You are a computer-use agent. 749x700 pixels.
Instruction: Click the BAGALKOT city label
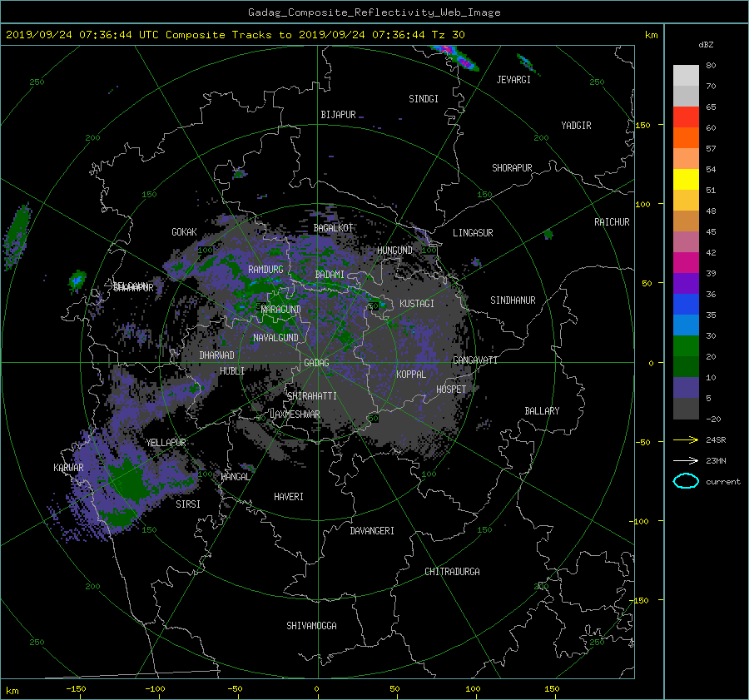[x=333, y=228]
